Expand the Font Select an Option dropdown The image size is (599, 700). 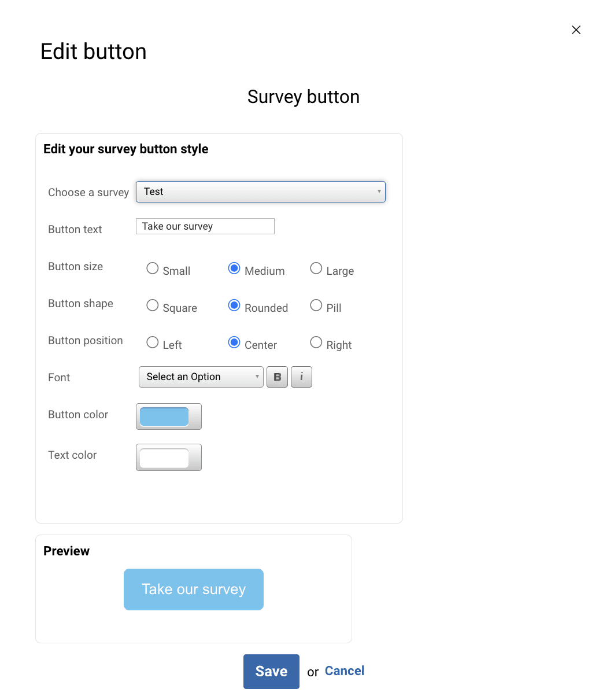point(201,377)
